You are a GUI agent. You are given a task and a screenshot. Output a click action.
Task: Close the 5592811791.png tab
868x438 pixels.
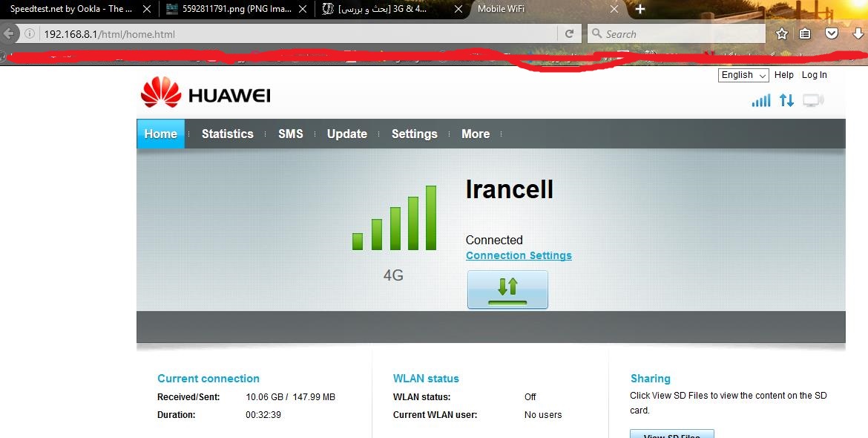pos(302,9)
